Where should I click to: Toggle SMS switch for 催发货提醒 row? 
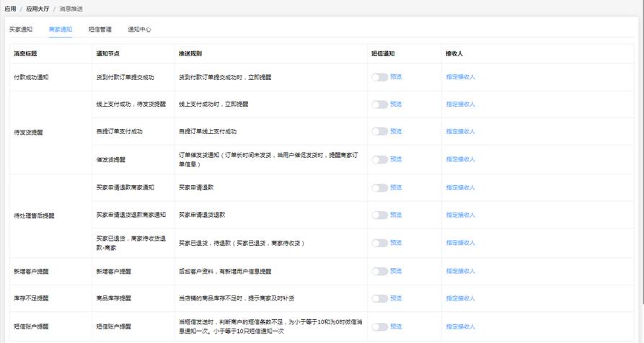[x=379, y=159]
